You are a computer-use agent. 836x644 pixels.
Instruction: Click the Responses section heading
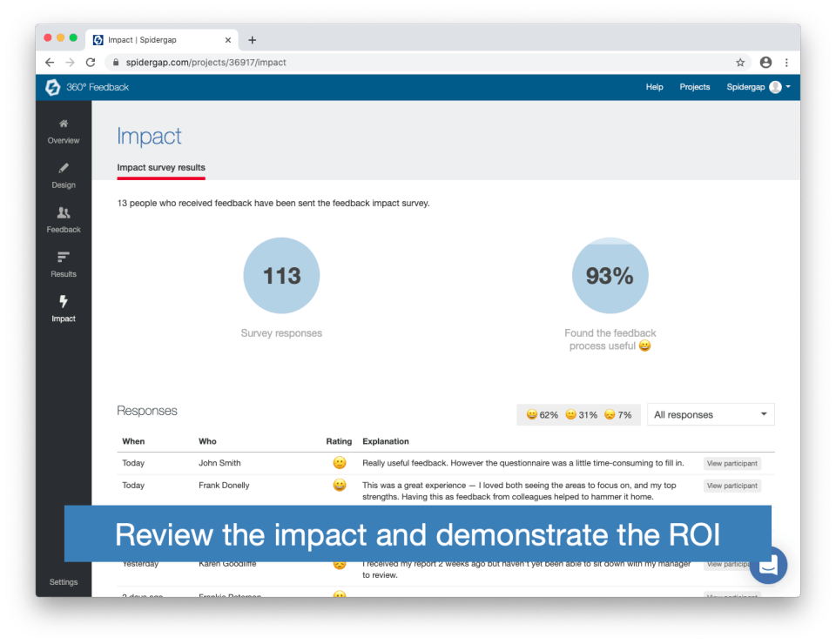click(147, 411)
